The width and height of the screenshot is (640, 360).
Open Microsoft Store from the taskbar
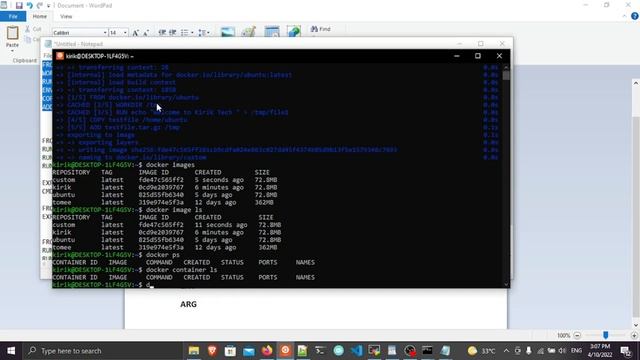point(230,351)
